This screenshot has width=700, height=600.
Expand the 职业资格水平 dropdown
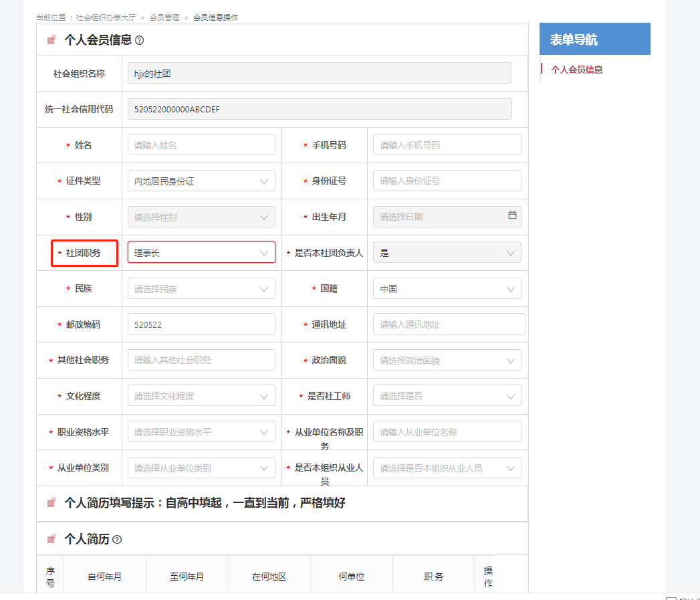point(201,431)
